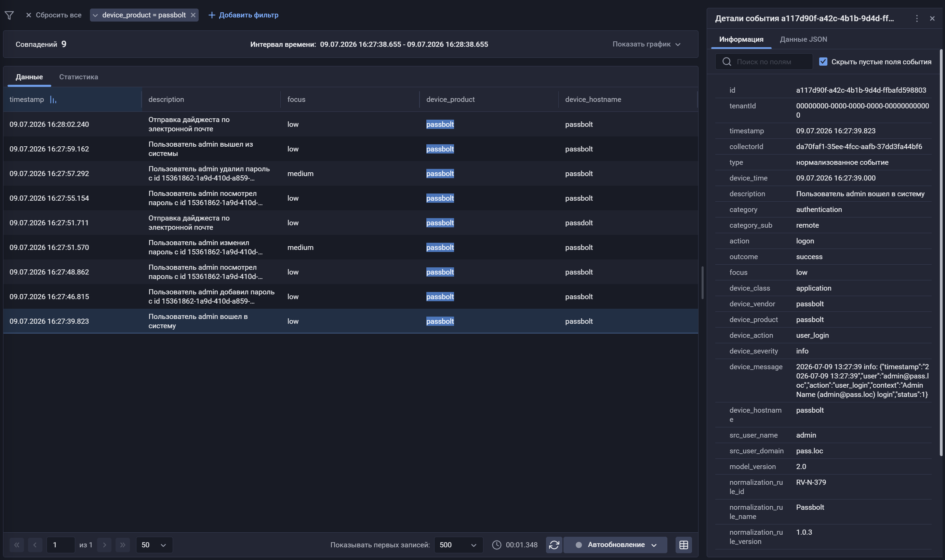Image resolution: width=945 pixels, height=560 pixels.
Task: Open the 50 per page dropdown
Action: [x=154, y=545]
